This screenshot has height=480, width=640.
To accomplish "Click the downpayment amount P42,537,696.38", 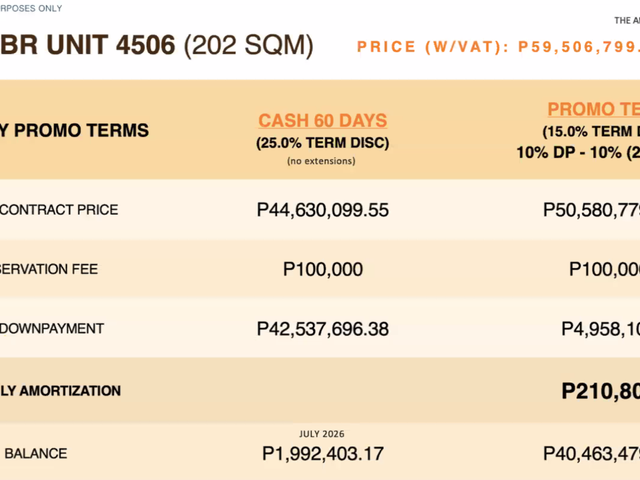I will 323,329.
